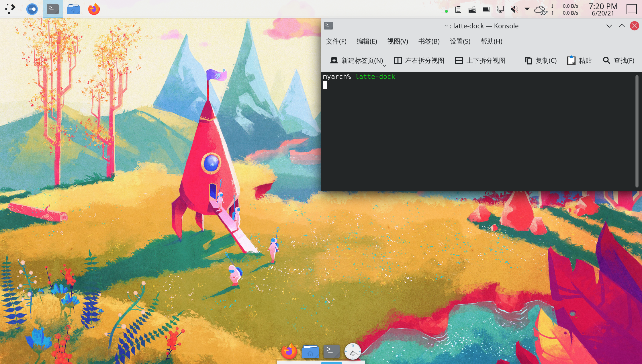Expand hidden system tray icons arrow
The image size is (642, 364).
click(527, 9)
